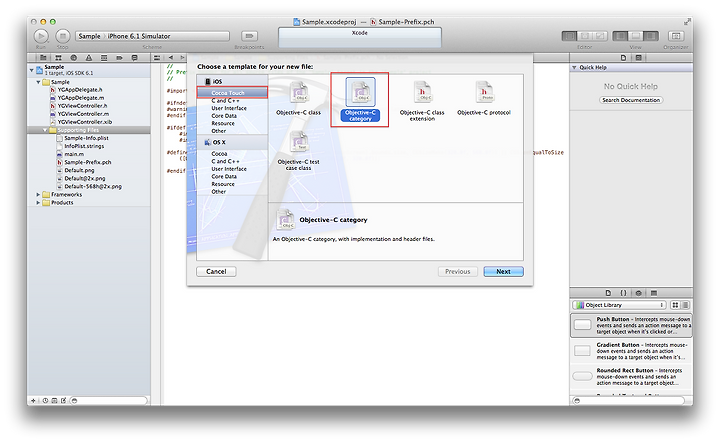Select Rounded Rect Button library item
This screenshot has height=443, width=720.
[x=631, y=376]
